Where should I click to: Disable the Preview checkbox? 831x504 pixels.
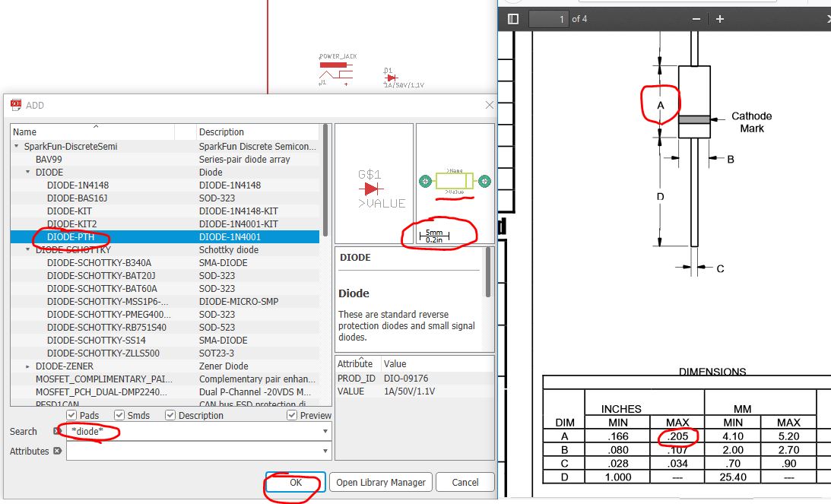(292, 415)
